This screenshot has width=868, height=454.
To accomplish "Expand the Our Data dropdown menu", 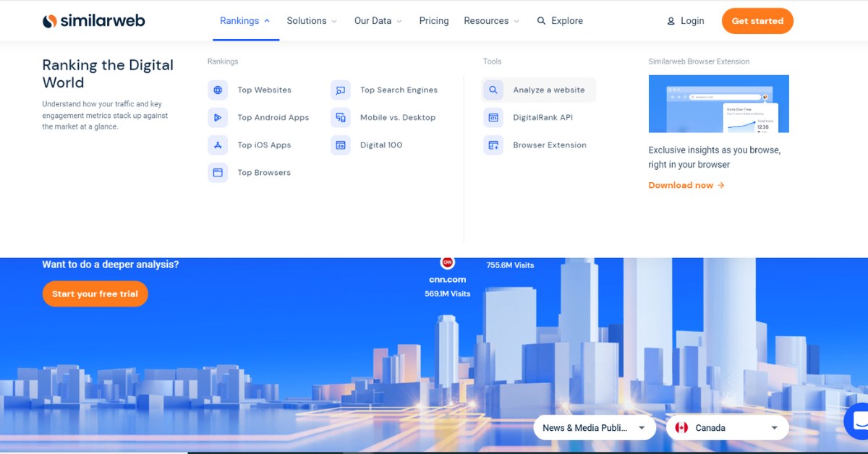I will click(x=378, y=21).
